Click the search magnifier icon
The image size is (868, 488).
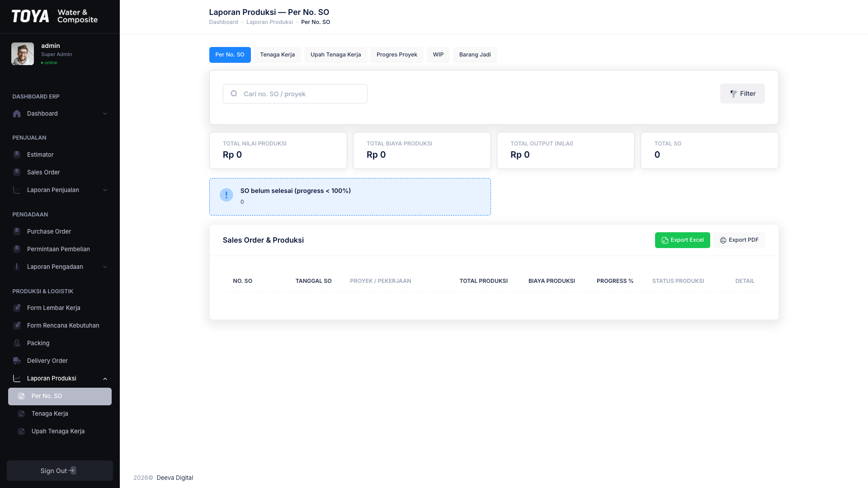(234, 94)
